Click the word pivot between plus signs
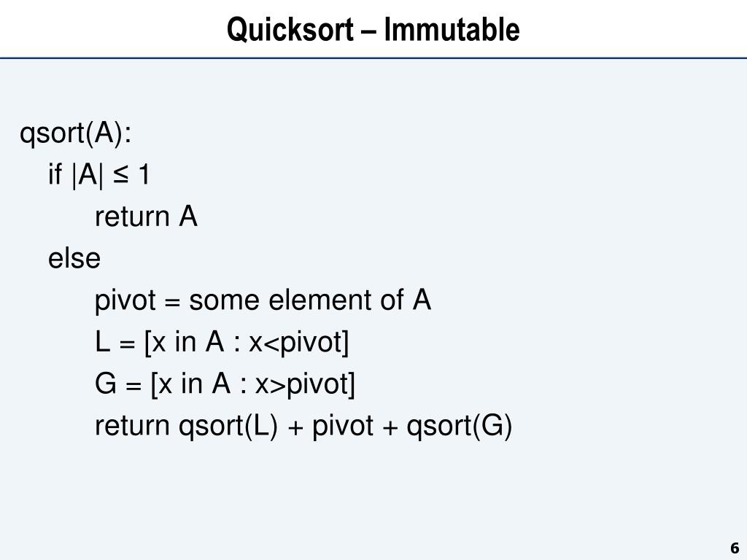 pyautogui.click(x=343, y=426)
